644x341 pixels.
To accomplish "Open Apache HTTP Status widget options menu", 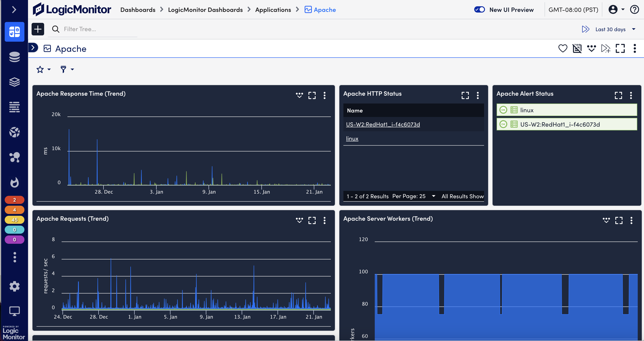I will pyautogui.click(x=478, y=95).
